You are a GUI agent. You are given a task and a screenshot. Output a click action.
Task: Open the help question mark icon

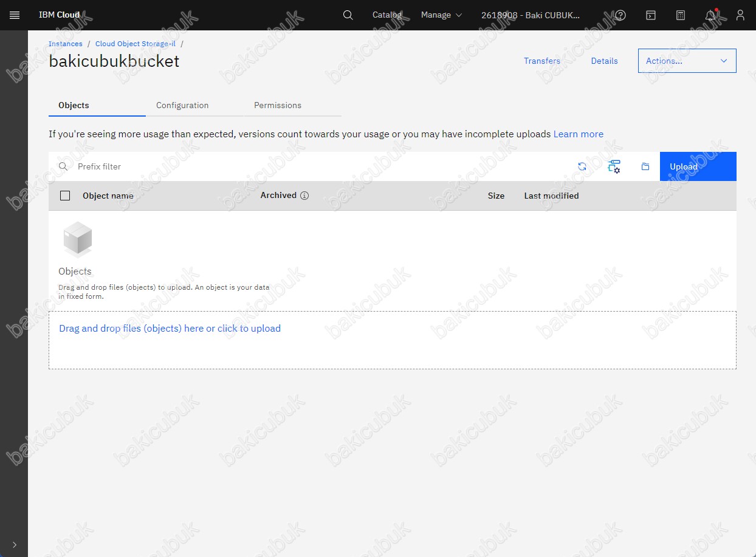(620, 15)
